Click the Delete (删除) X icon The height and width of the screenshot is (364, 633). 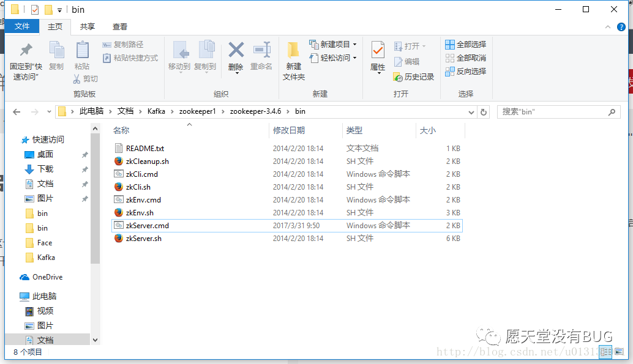[236, 50]
